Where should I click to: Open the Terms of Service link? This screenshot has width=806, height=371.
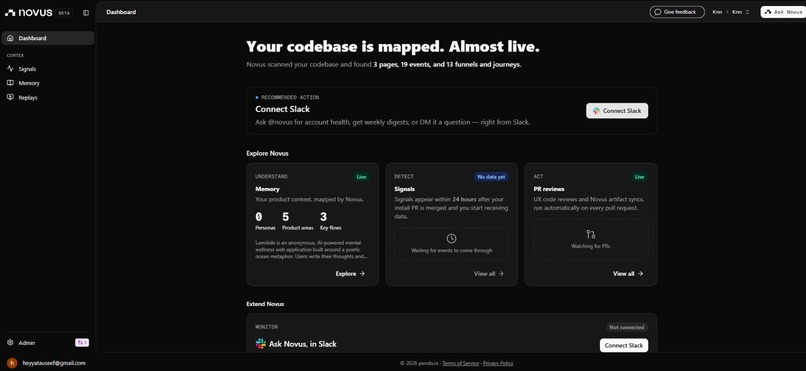pos(461,363)
